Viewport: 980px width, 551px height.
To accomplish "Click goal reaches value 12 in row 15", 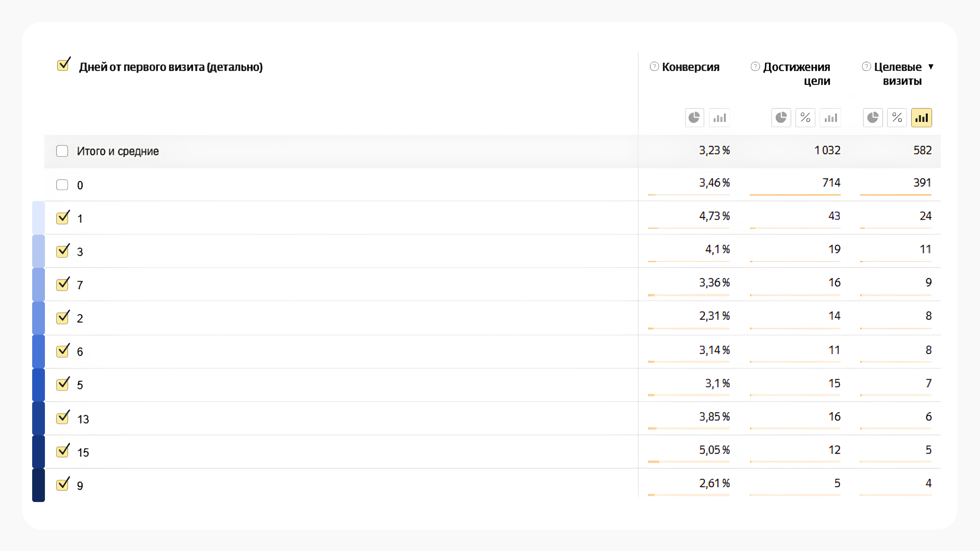I will tap(834, 450).
